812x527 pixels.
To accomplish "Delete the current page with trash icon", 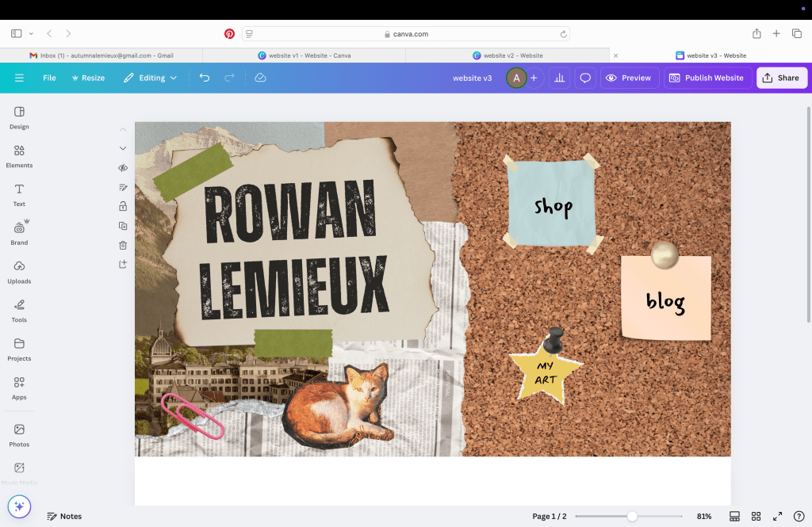I will (123, 246).
